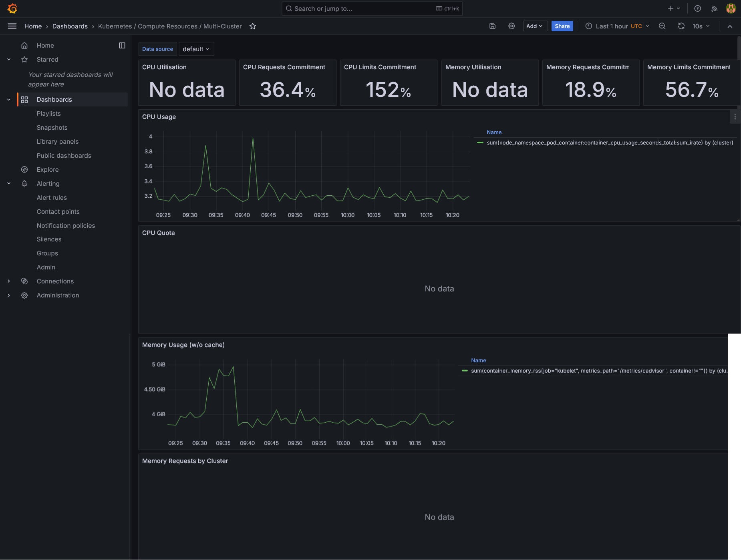The image size is (741, 560).
Task: Toggle the hamburger menu icon
Action: pos(12,26)
